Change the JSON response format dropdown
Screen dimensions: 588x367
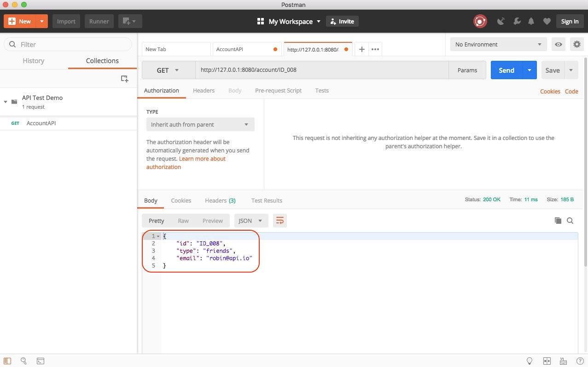click(x=251, y=221)
